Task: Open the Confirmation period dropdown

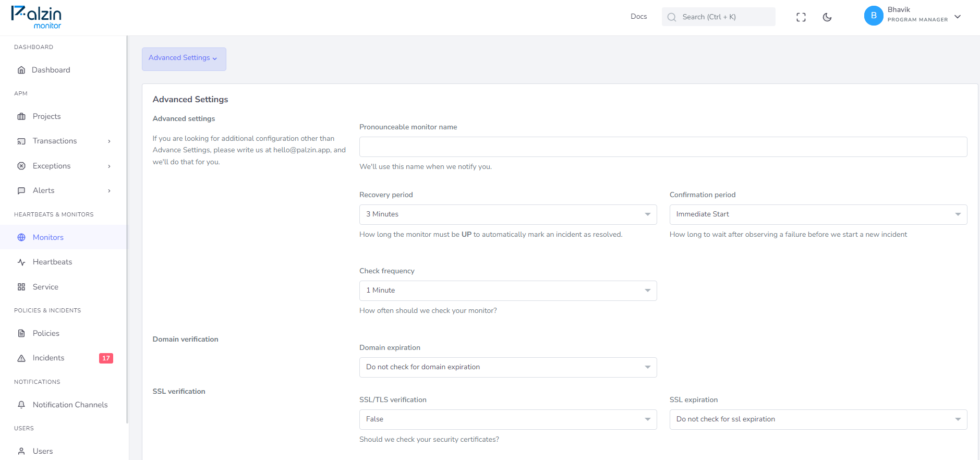Action: (x=818, y=214)
